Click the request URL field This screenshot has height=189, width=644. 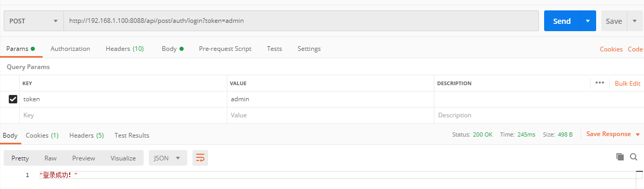pos(301,21)
